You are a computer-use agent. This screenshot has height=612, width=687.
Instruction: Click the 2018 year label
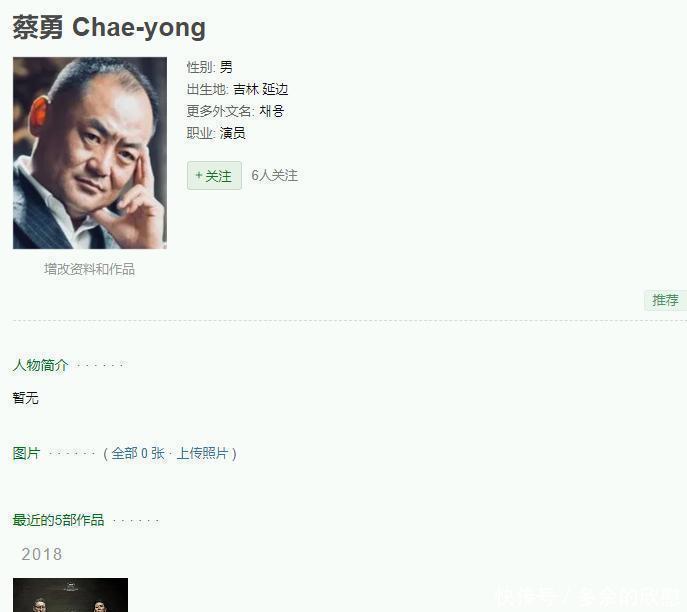click(42, 555)
